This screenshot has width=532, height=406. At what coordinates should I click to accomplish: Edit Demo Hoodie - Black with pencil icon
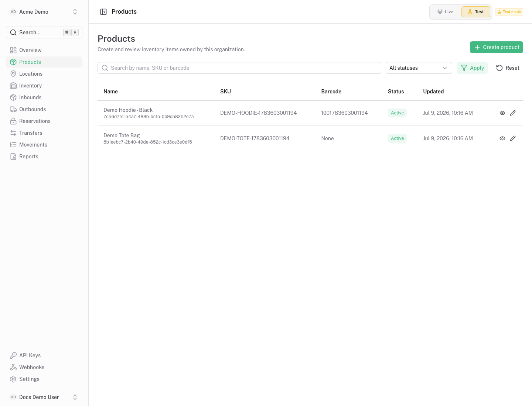(x=513, y=113)
